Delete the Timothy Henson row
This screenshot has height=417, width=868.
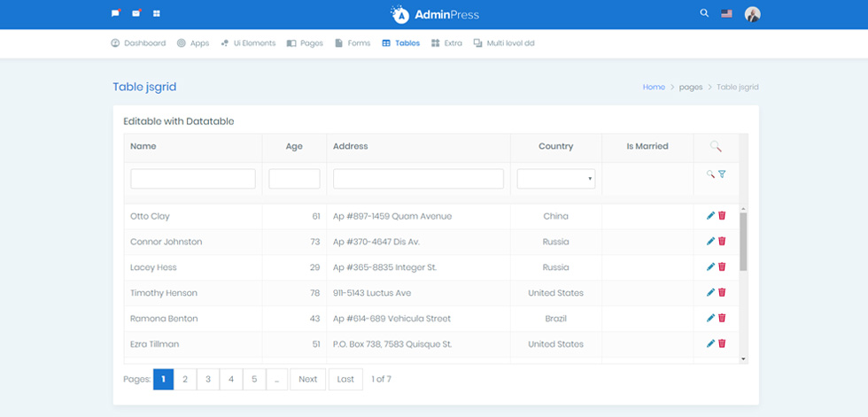pos(722,292)
